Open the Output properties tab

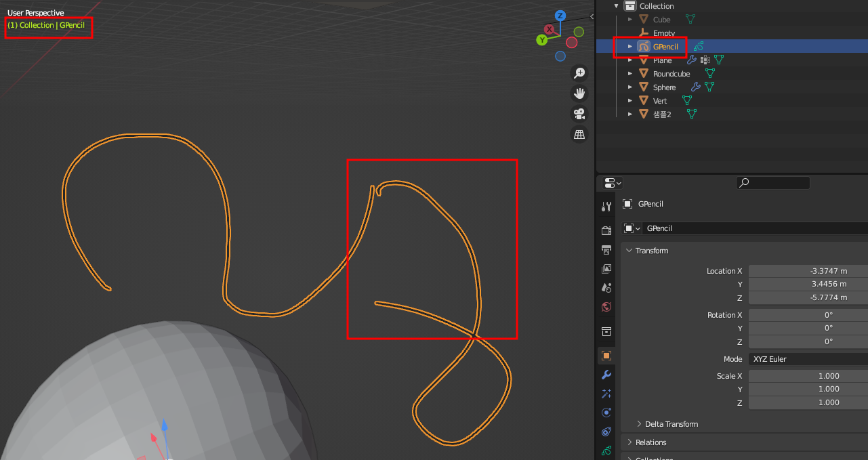coord(606,250)
